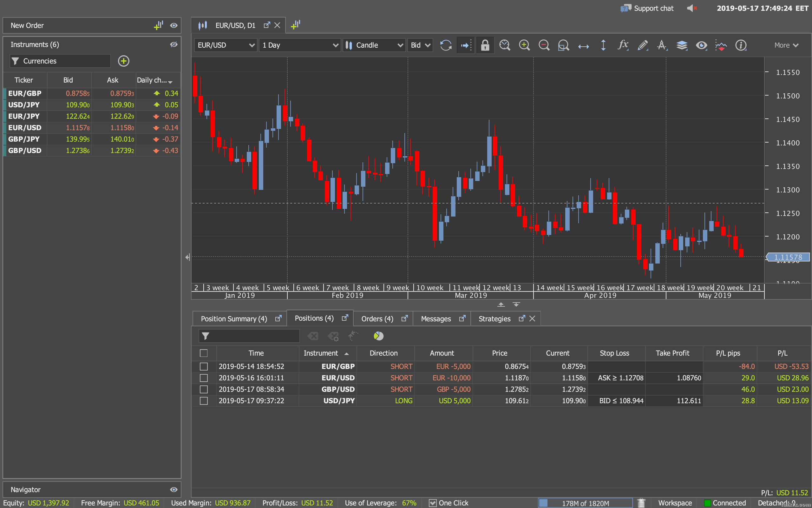
Task: Check the EUR/USD position checkbox
Action: [204, 378]
